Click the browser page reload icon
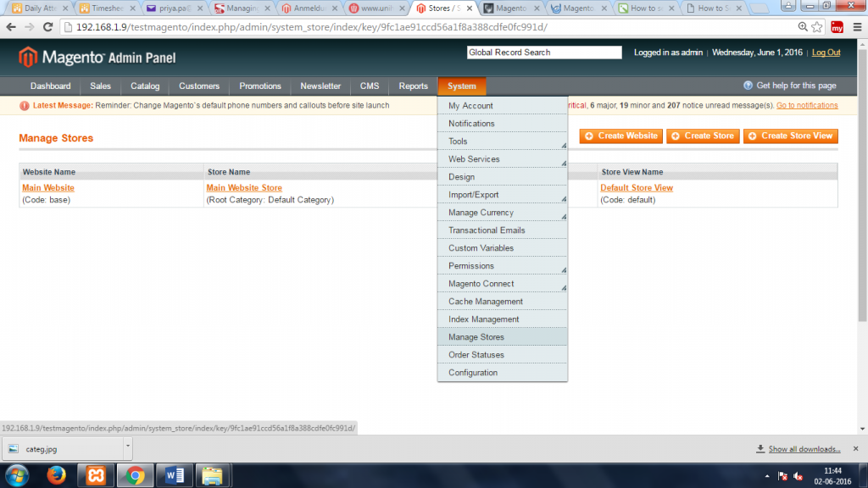The width and height of the screenshot is (868, 488). [x=49, y=26]
